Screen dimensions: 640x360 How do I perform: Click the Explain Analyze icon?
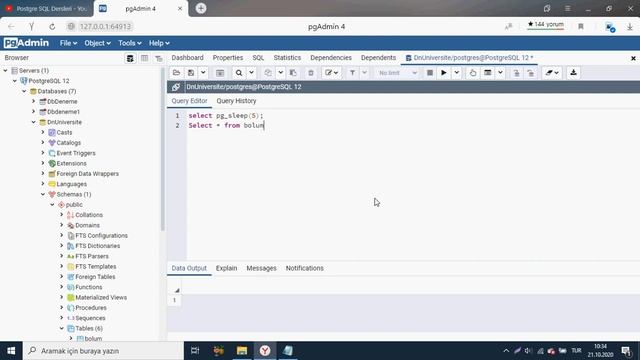click(x=488, y=73)
